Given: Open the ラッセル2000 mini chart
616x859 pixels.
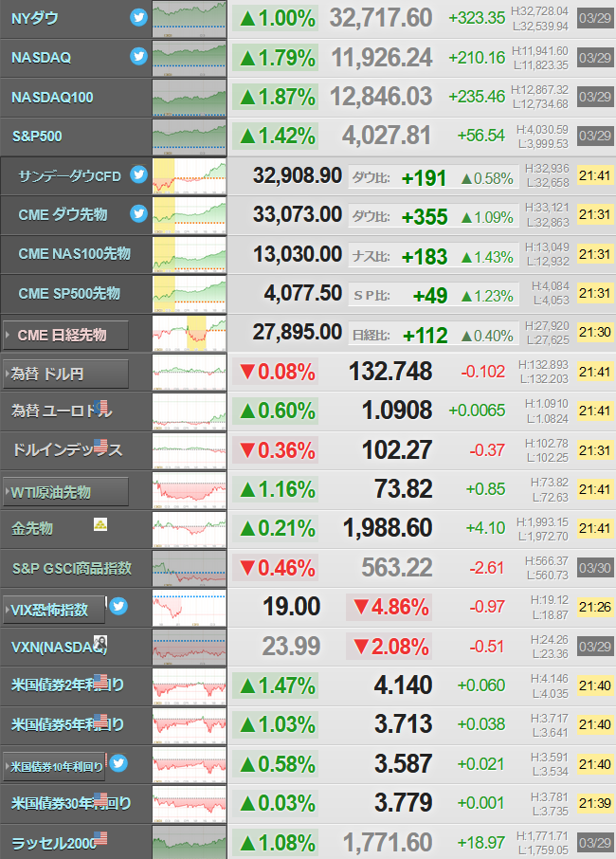Looking at the screenshot, I should pos(189,842).
